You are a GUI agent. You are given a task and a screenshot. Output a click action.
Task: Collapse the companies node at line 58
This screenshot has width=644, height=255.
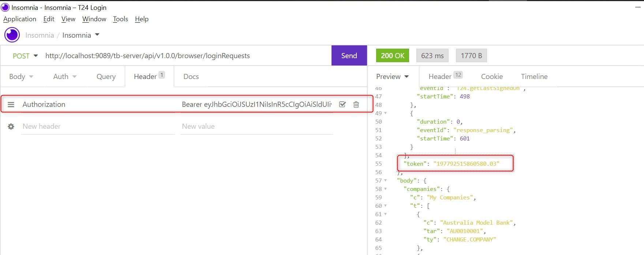(385, 189)
